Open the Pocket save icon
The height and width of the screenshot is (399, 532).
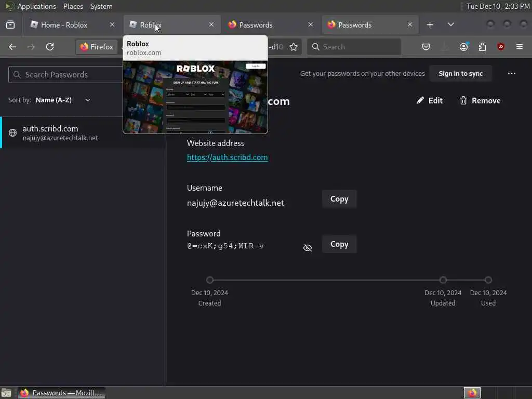click(x=426, y=47)
